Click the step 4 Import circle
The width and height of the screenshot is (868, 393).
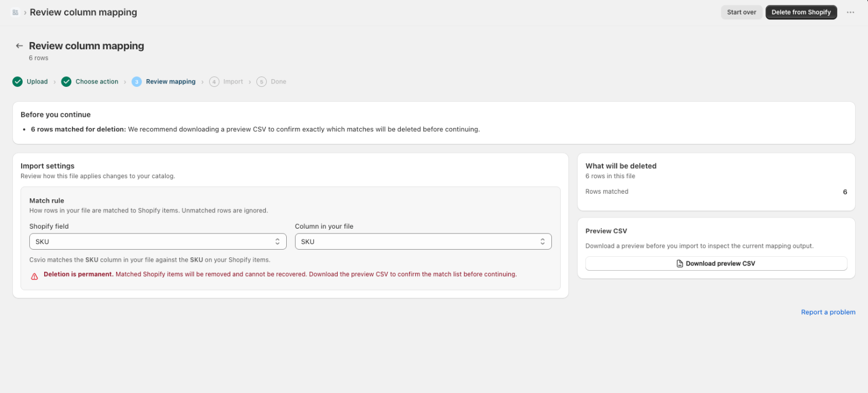214,82
